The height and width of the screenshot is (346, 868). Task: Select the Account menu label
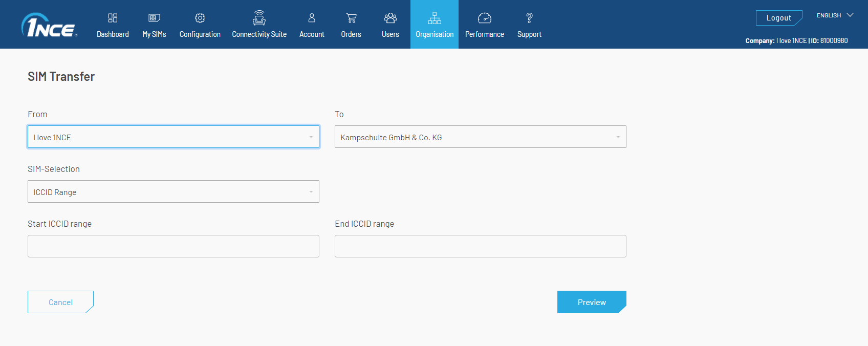point(312,34)
